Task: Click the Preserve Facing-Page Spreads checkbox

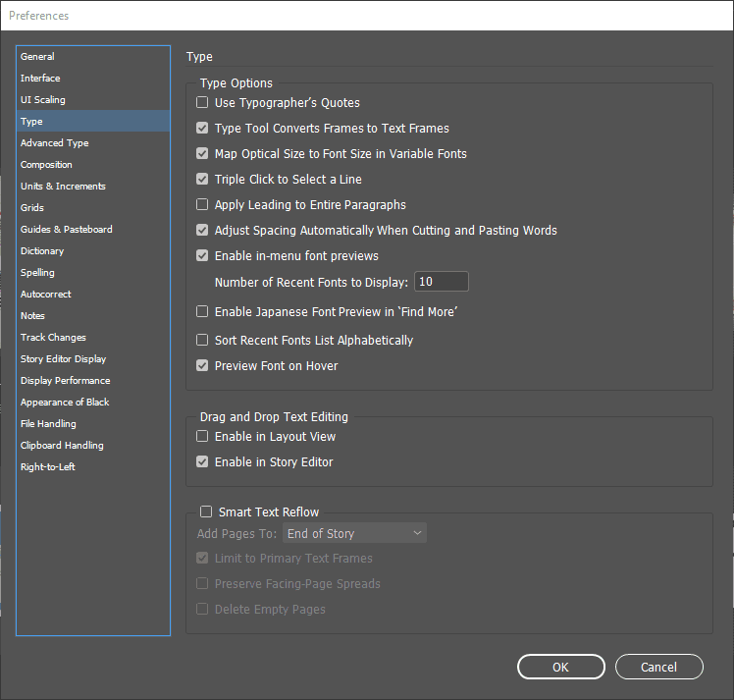Action: coord(202,583)
